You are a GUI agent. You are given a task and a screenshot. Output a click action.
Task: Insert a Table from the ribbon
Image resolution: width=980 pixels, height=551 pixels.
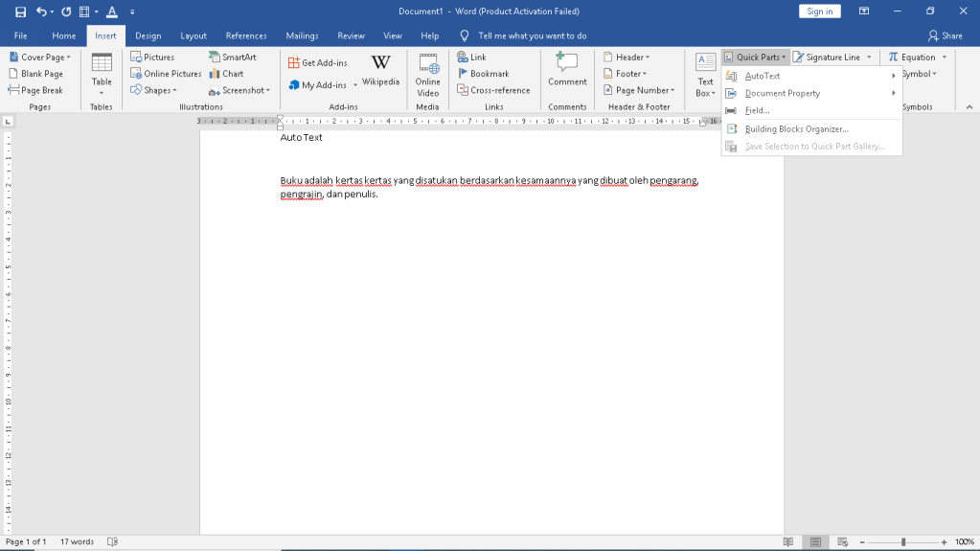[x=102, y=73]
